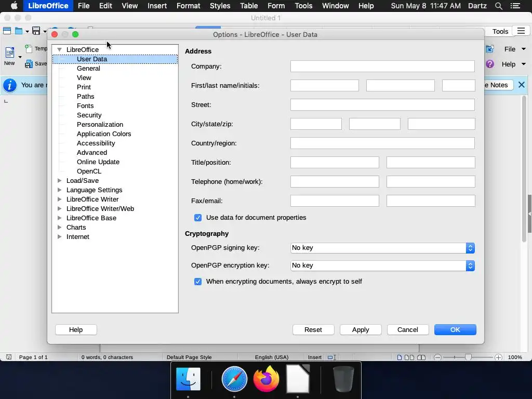Screen dimensions: 532x399
Task: Close the blue infobar with the X
Action: pyautogui.click(x=522, y=85)
